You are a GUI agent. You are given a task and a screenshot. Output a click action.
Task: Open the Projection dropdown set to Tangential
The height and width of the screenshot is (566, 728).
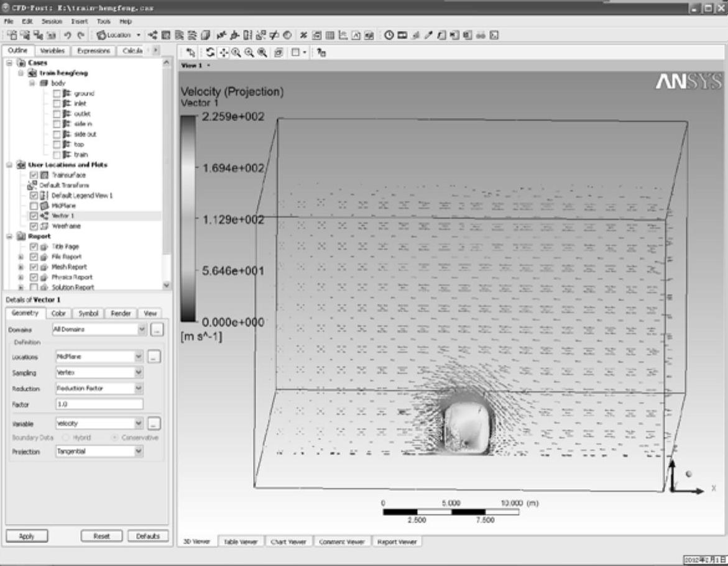click(139, 452)
